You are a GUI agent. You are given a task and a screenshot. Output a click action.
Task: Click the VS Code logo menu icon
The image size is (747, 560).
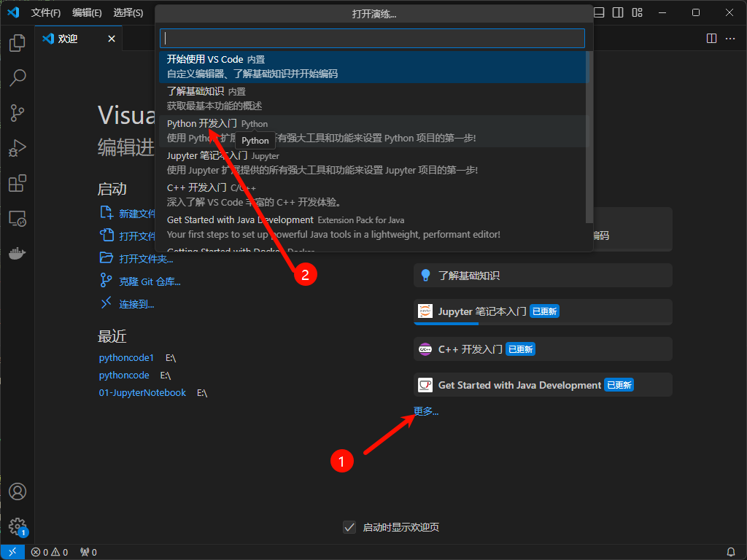(13, 12)
